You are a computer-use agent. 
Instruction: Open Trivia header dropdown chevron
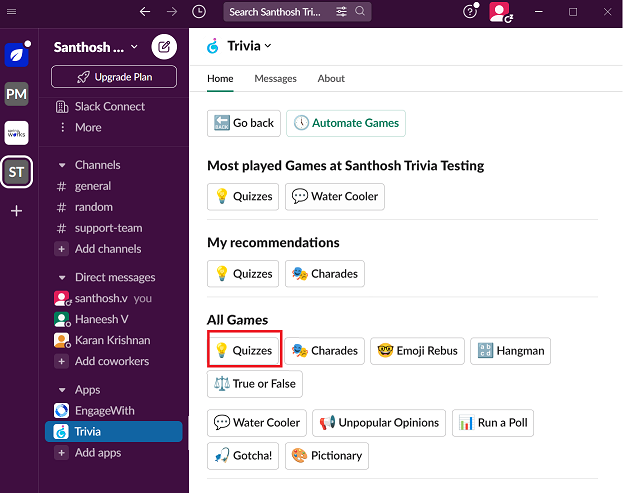click(268, 46)
